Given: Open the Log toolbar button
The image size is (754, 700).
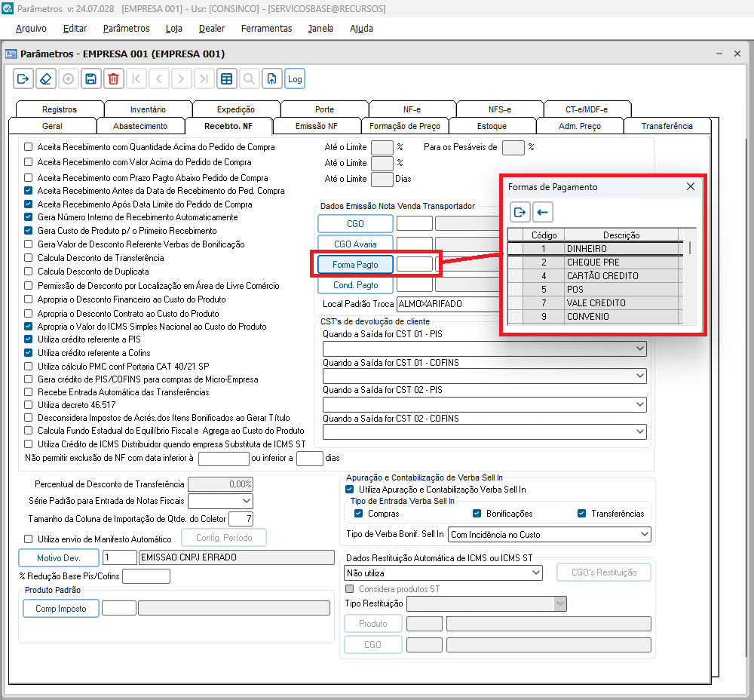Looking at the screenshot, I should point(295,79).
